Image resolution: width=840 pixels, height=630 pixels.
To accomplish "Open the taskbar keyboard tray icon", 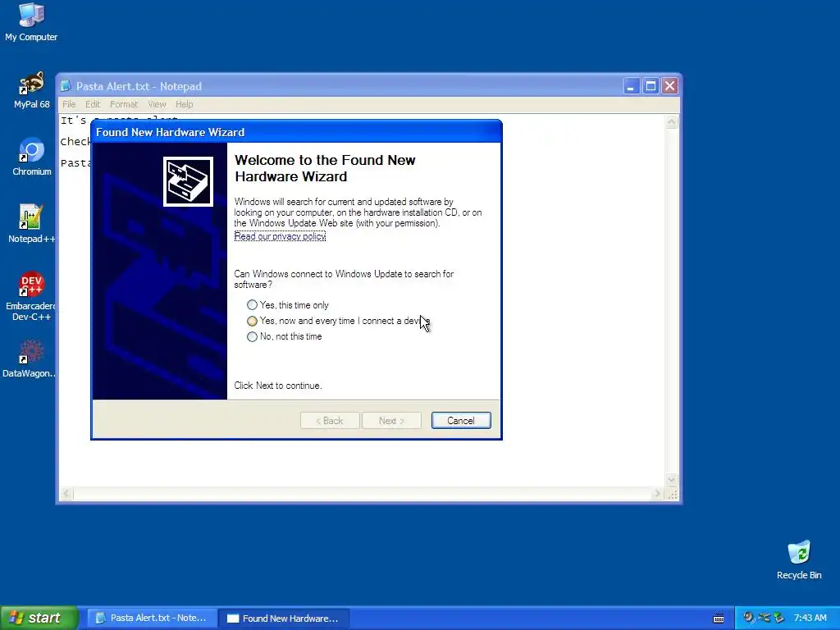I will coord(719,619).
